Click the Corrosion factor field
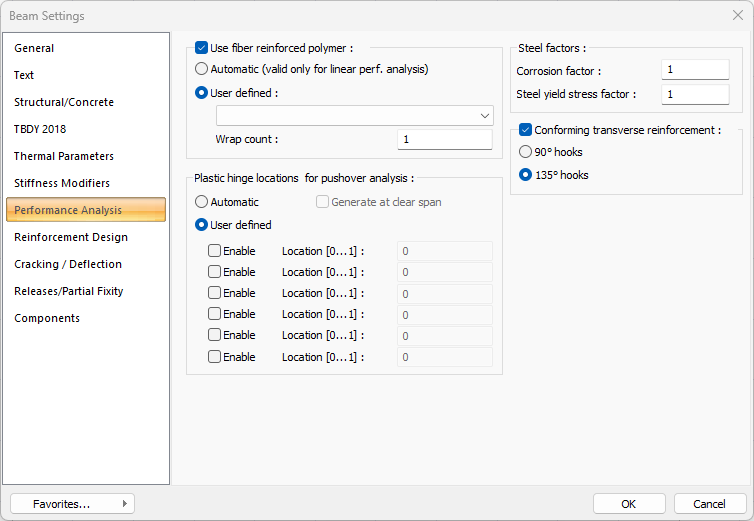754x521 pixels. [694, 71]
